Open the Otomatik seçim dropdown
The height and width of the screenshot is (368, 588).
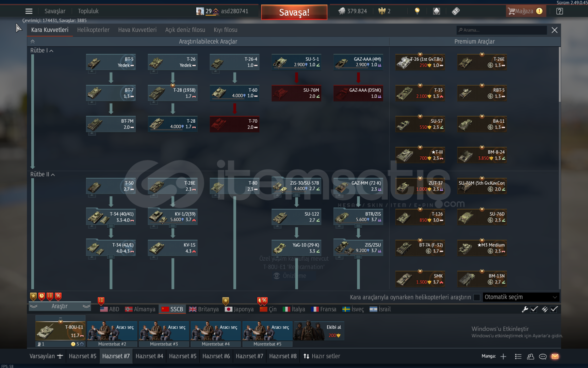(x=521, y=297)
